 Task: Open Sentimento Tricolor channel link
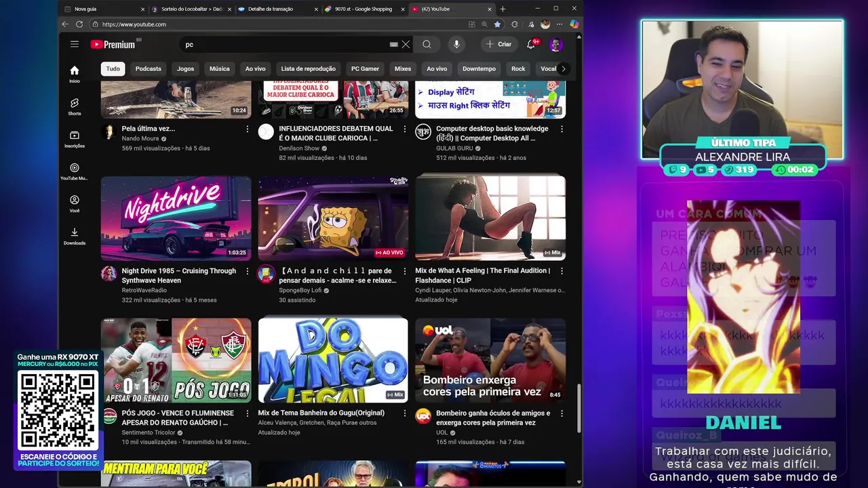[149, 432]
